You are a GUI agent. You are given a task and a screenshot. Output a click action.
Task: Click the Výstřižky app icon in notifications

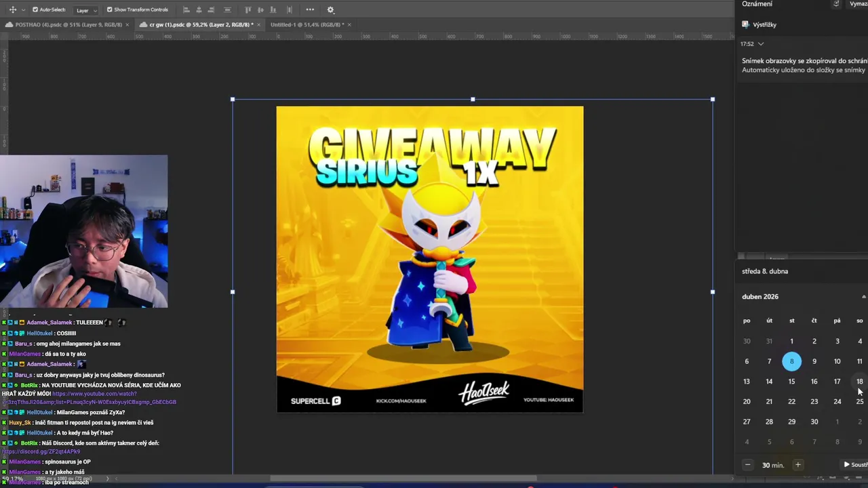click(746, 24)
